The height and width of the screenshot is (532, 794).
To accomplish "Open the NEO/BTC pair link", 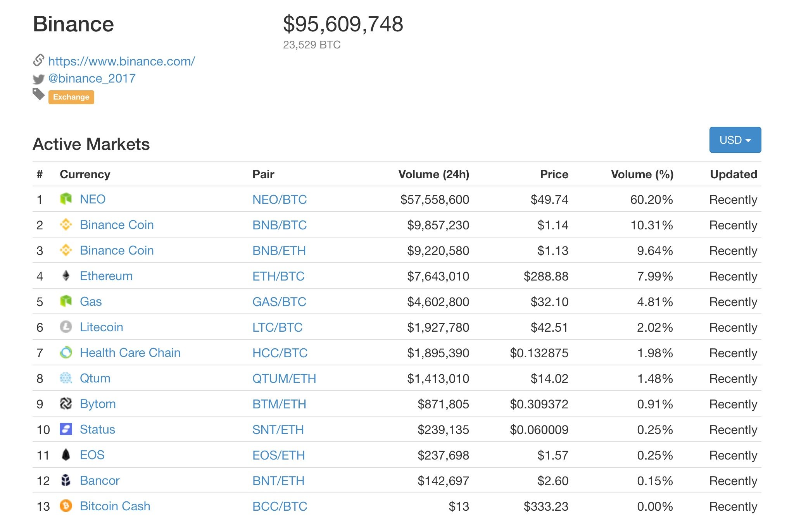I will tap(280, 200).
